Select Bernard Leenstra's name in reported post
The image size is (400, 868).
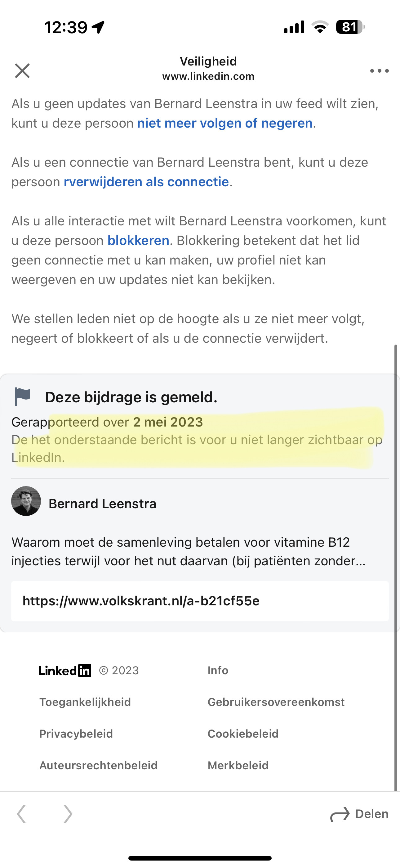[102, 504]
